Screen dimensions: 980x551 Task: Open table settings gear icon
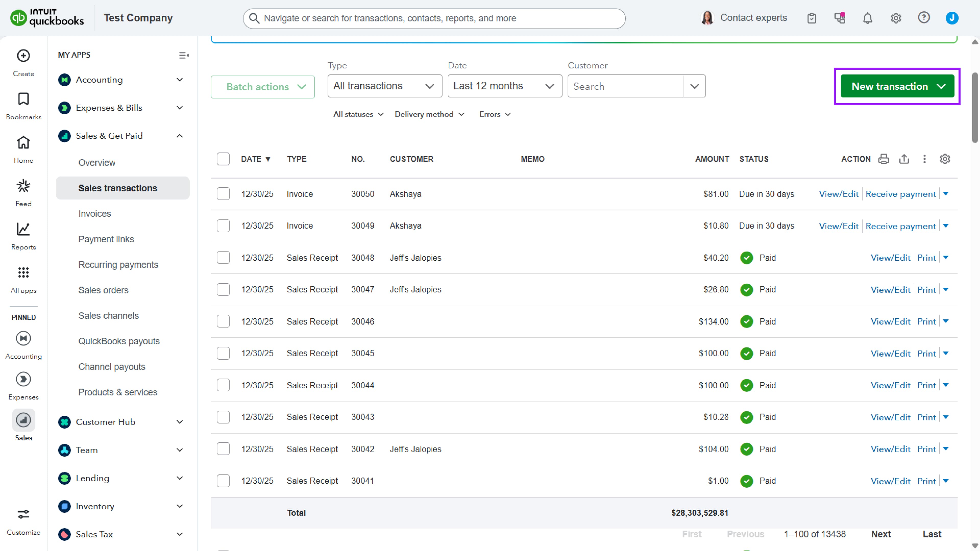pos(945,159)
